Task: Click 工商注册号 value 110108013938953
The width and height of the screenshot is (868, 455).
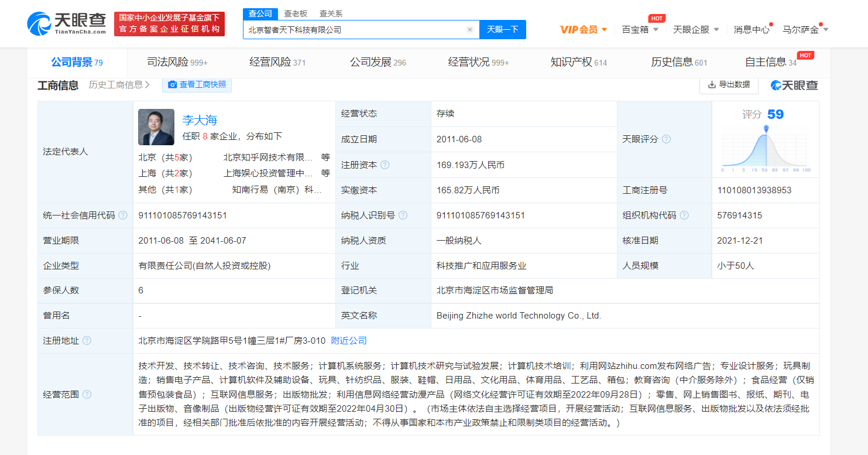Action: (x=754, y=190)
